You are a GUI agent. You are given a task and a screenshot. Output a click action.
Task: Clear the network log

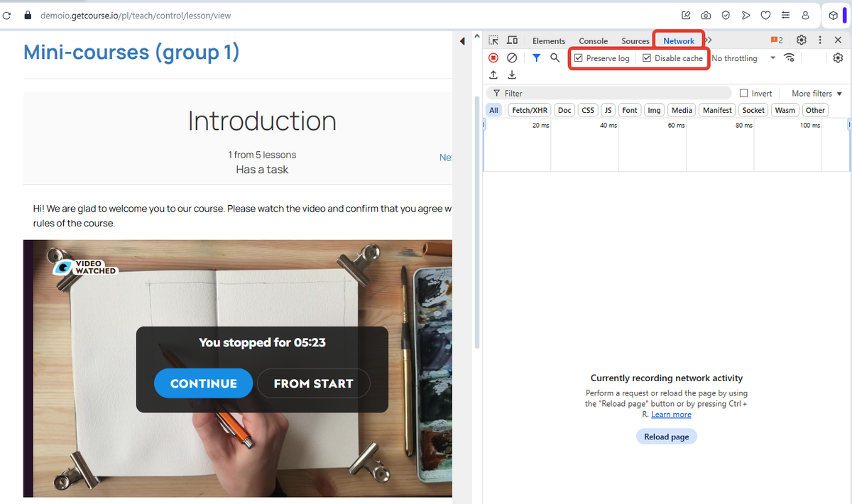512,58
